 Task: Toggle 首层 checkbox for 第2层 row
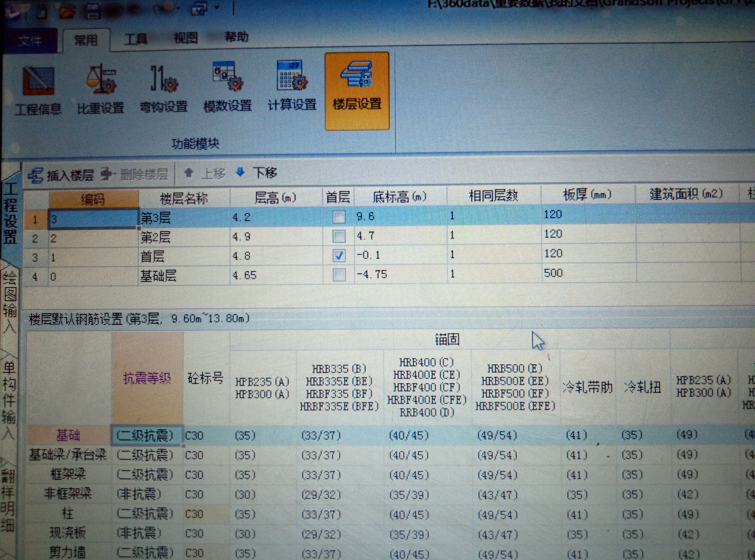coord(339,236)
